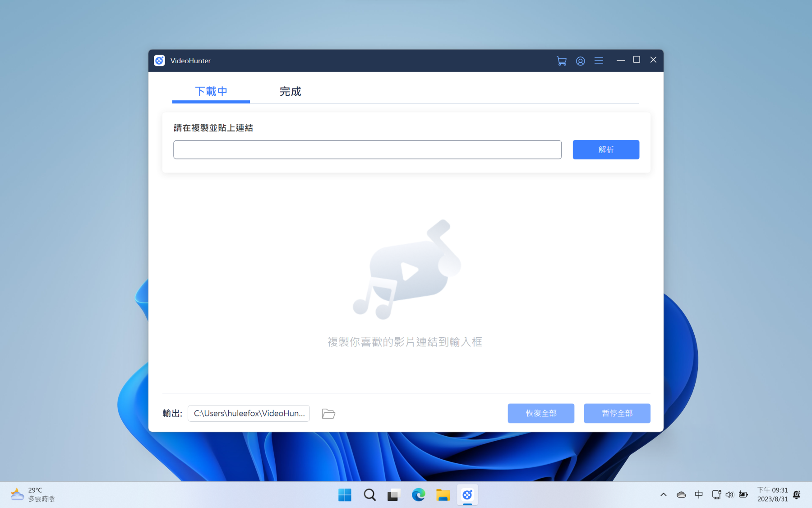
Task: Focus the paste link input field
Action: pyautogui.click(x=367, y=149)
